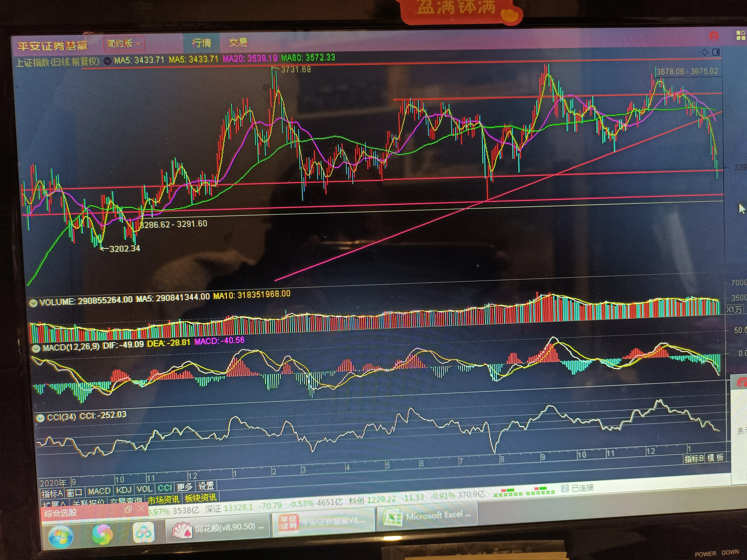Viewport: 747px width, 560px height.
Task: Close the 综合选股 popup panel
Action: click(x=142, y=508)
